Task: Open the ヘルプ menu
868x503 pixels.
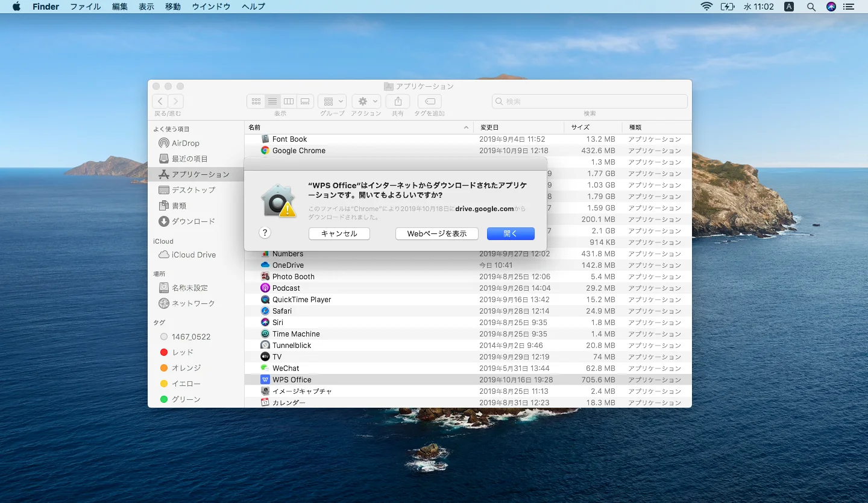Action: tap(253, 7)
